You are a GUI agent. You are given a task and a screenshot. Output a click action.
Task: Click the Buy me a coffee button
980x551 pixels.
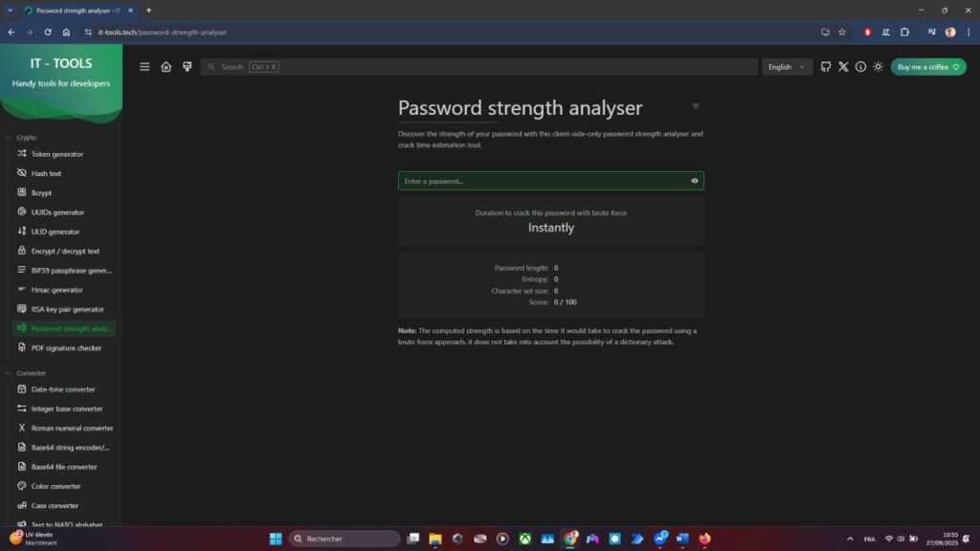tap(927, 67)
